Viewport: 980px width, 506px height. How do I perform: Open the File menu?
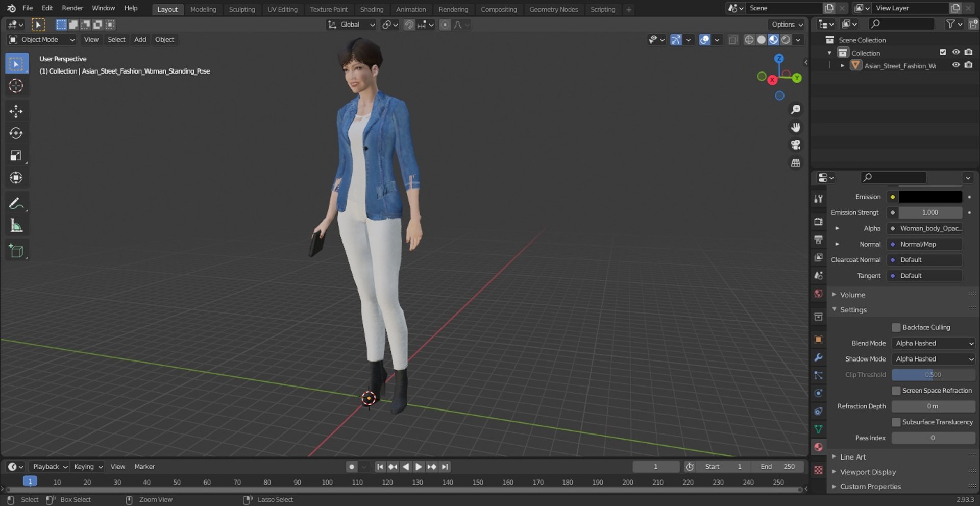28,8
